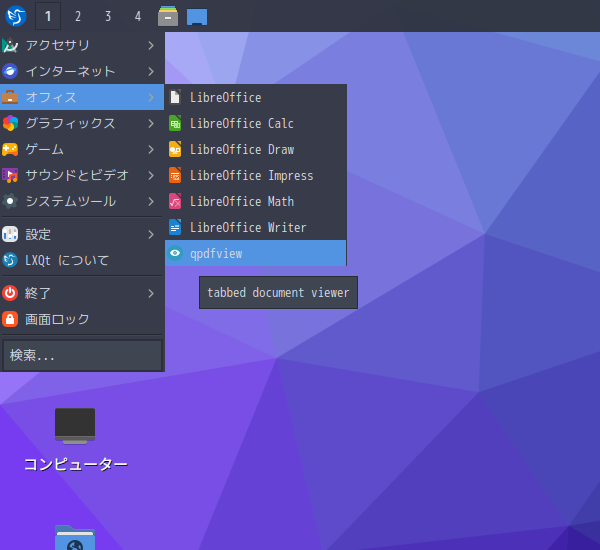Choose 画面ロック to lock the screen
Screen dimensions: 600x550
82,319
